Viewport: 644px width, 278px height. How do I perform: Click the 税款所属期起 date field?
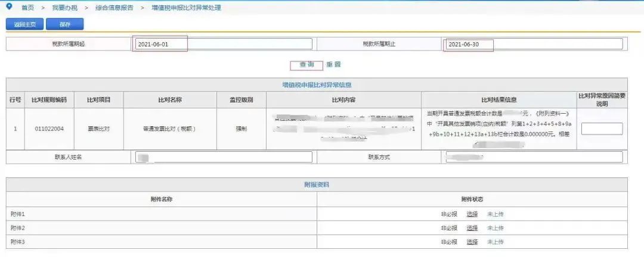click(x=224, y=44)
